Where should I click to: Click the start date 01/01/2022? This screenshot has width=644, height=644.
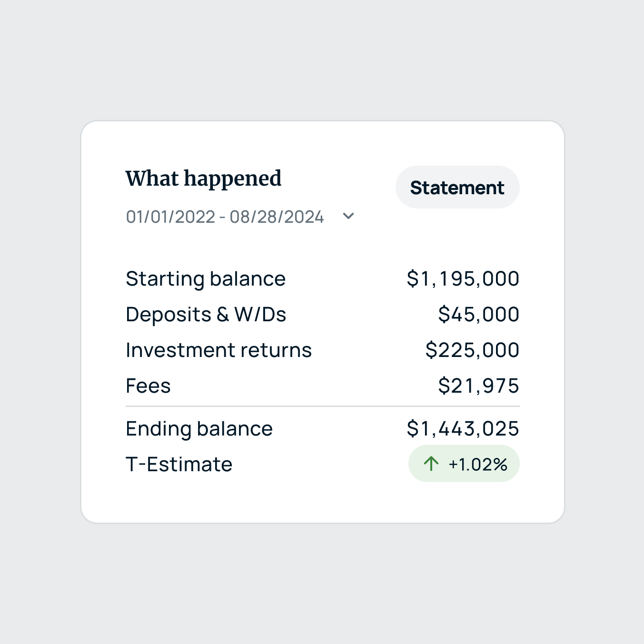coord(170,217)
